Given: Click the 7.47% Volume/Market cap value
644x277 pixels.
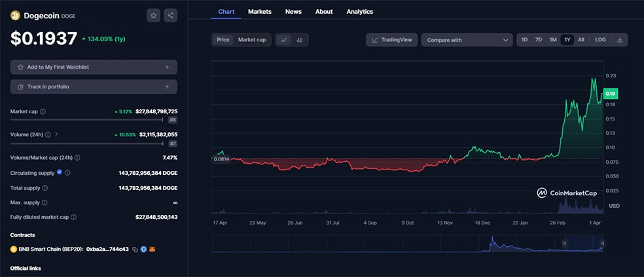Looking at the screenshot, I should tap(170, 157).
